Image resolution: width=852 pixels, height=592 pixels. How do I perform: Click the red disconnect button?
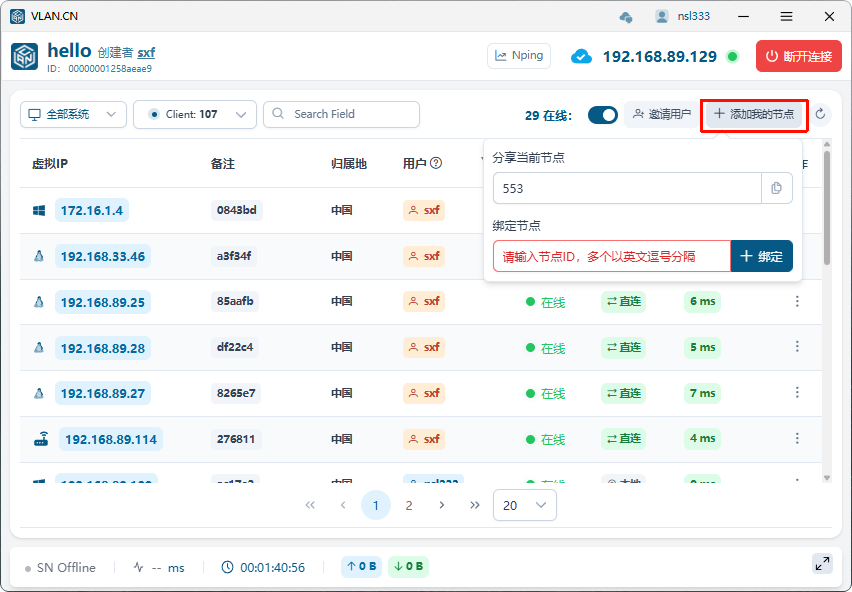click(x=799, y=56)
